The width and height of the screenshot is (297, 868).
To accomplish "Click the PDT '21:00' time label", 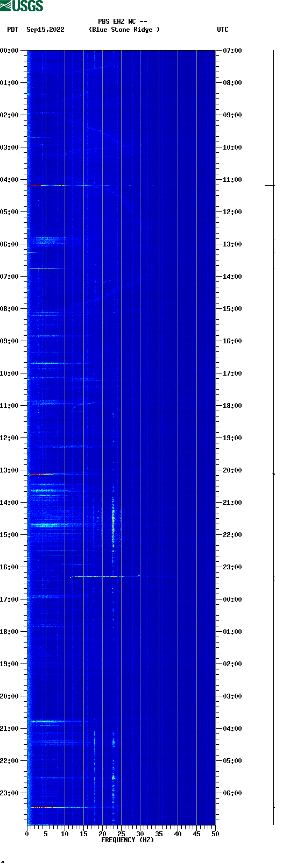I will pyautogui.click(x=9, y=729).
